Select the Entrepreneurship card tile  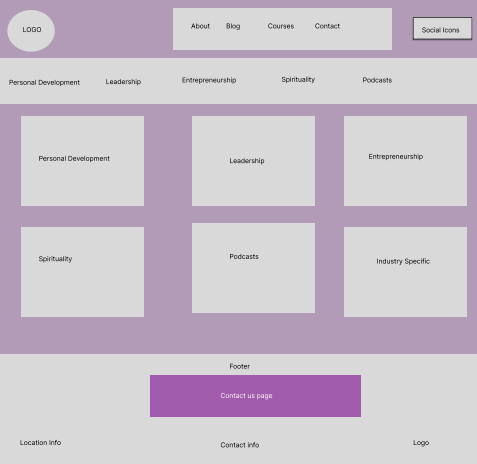click(405, 161)
